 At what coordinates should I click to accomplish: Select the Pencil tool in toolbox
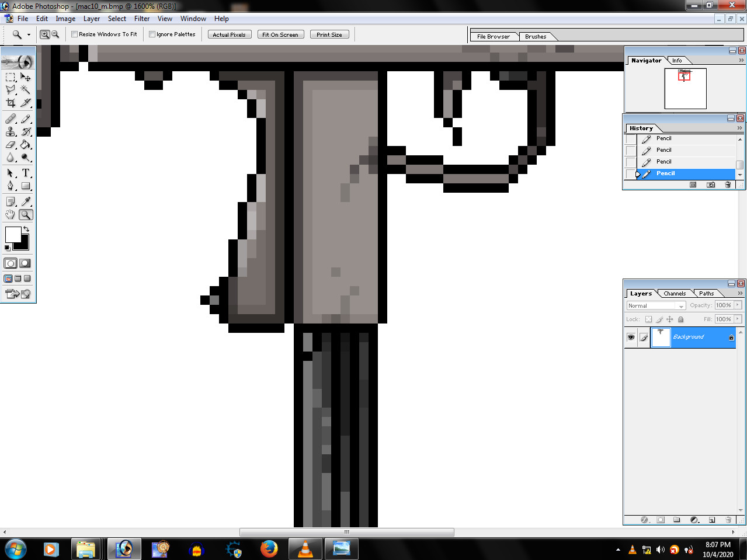(26, 119)
